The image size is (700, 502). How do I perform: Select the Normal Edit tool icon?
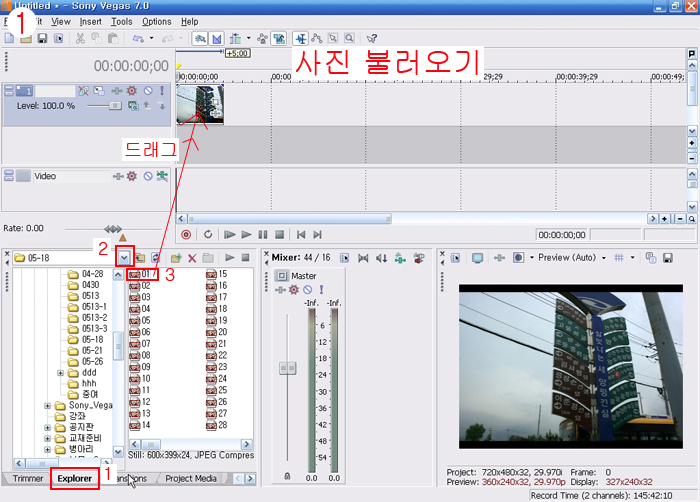pos(301,39)
